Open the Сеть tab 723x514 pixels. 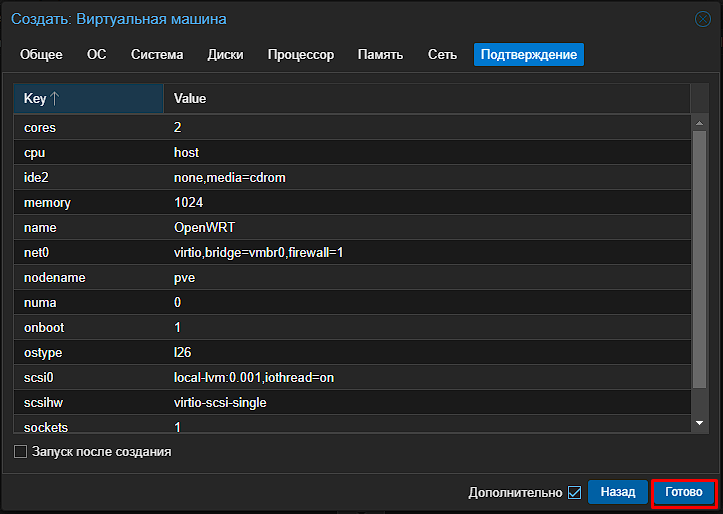coord(442,54)
